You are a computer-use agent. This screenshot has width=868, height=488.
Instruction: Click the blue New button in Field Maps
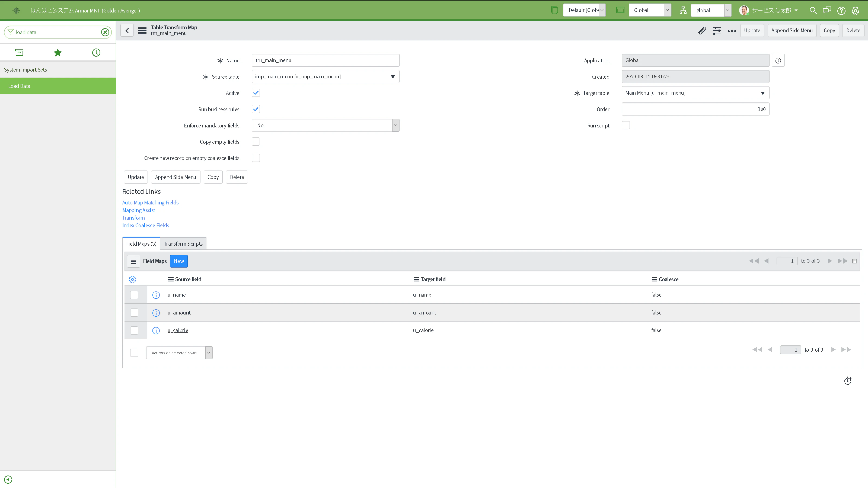click(179, 261)
